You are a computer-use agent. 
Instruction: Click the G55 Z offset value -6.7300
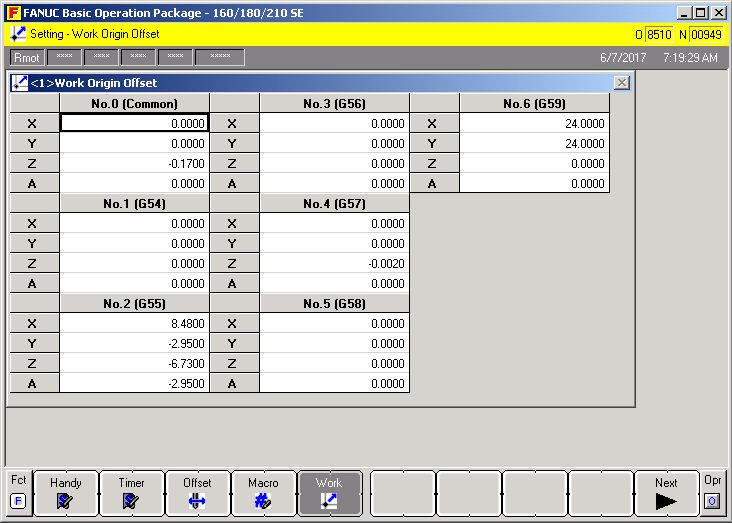point(134,364)
